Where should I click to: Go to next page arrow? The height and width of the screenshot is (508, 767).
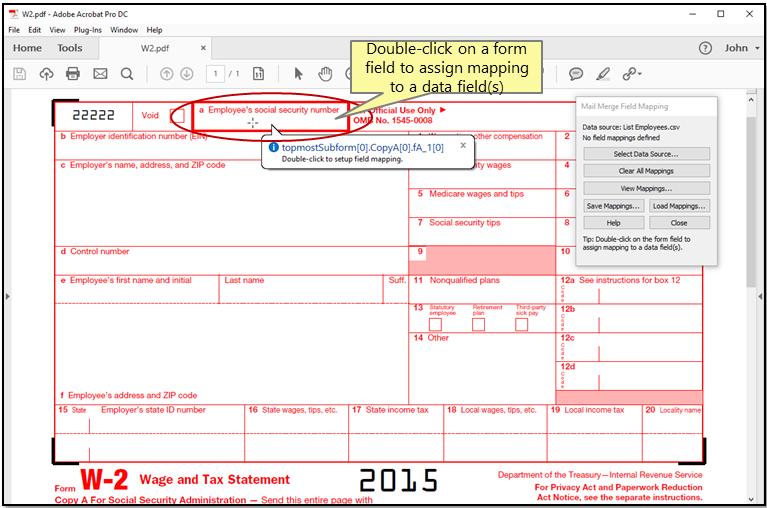tap(187, 74)
